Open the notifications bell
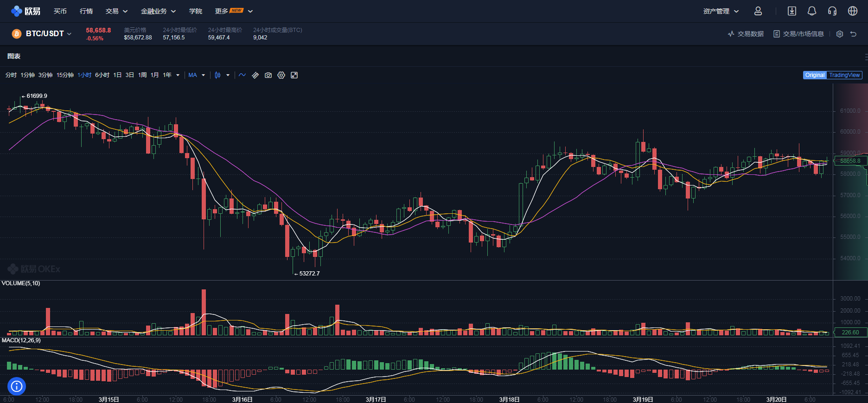This screenshot has width=868, height=403. pyautogui.click(x=811, y=11)
